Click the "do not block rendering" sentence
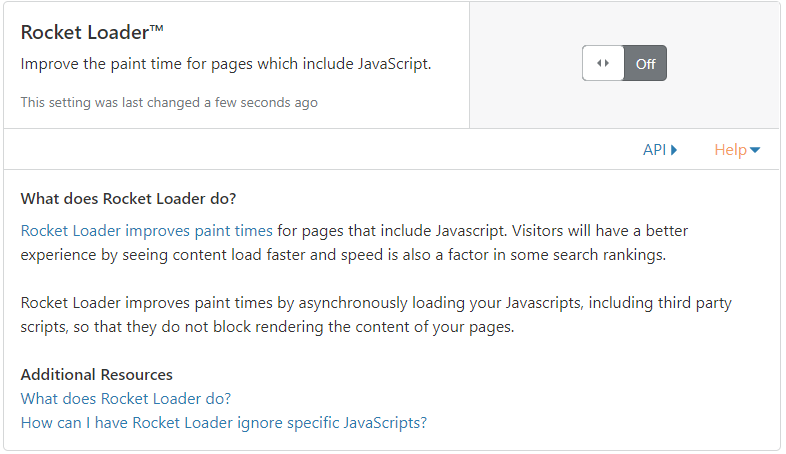 coord(267,327)
